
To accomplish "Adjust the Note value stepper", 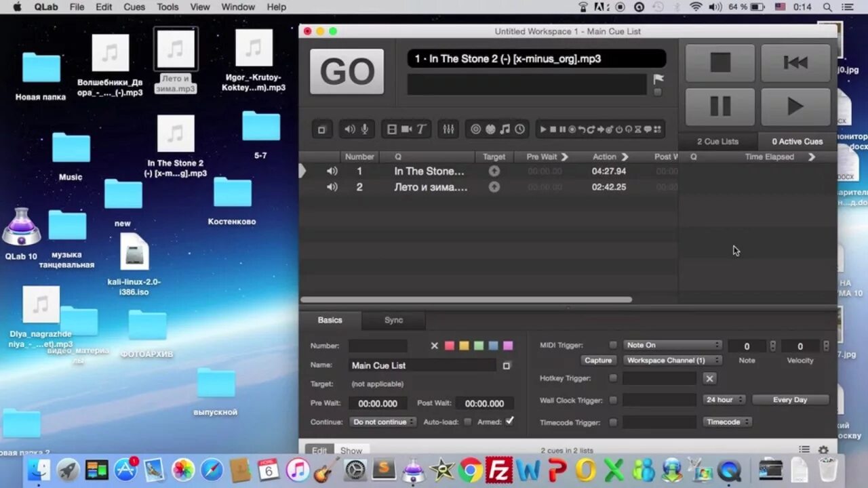I will click(x=772, y=346).
